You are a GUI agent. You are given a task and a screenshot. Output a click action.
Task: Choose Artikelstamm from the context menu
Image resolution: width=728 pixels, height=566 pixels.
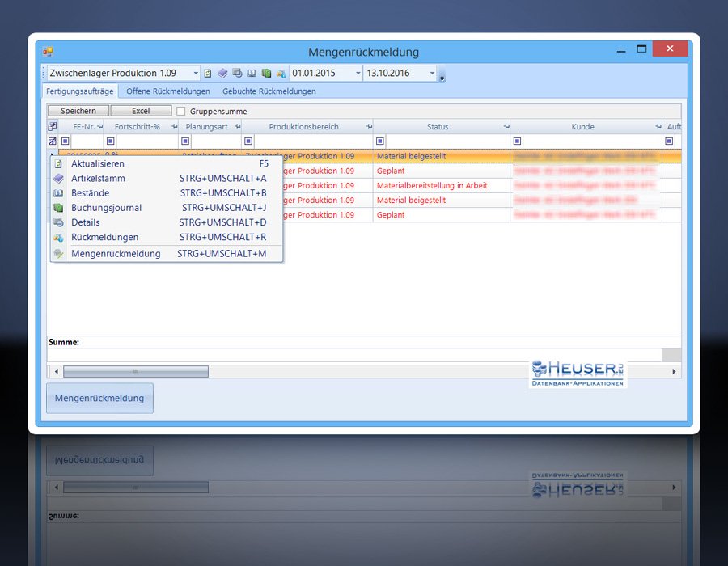pyautogui.click(x=167, y=178)
